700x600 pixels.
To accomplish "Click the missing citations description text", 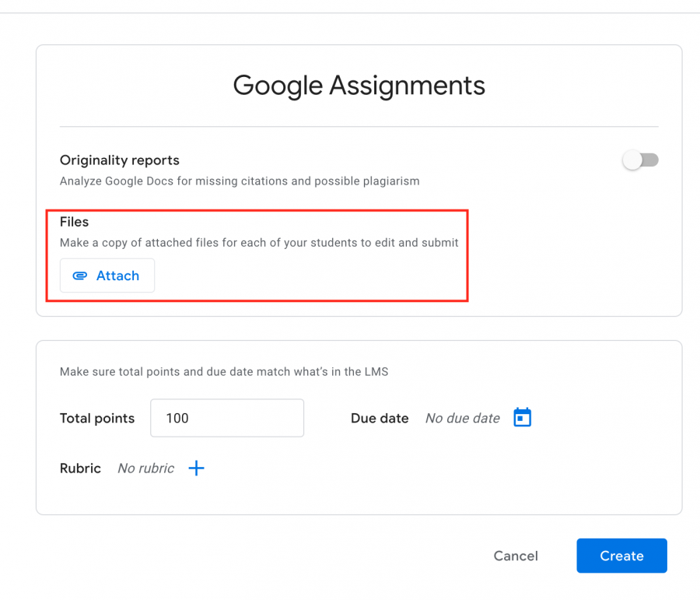I will click(x=240, y=181).
